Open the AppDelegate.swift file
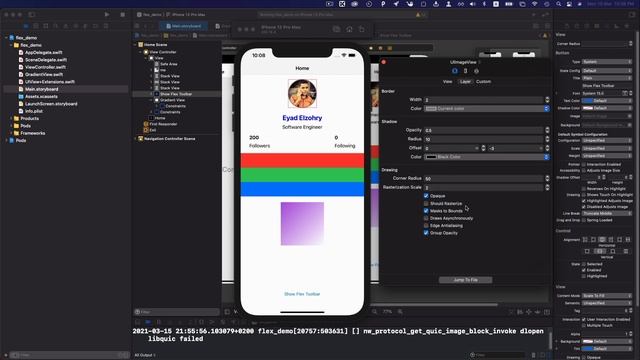Screen dimensions: 640x360 point(43,52)
